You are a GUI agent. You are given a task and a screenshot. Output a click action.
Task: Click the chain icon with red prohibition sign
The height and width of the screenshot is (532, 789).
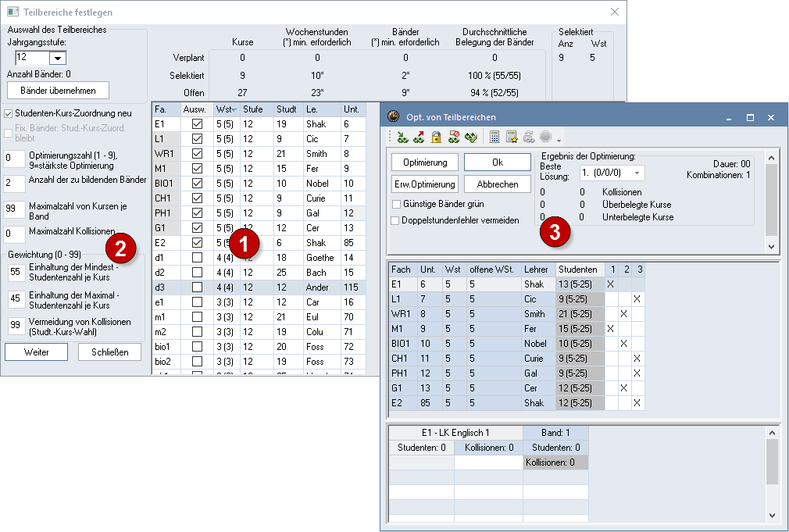(x=453, y=137)
